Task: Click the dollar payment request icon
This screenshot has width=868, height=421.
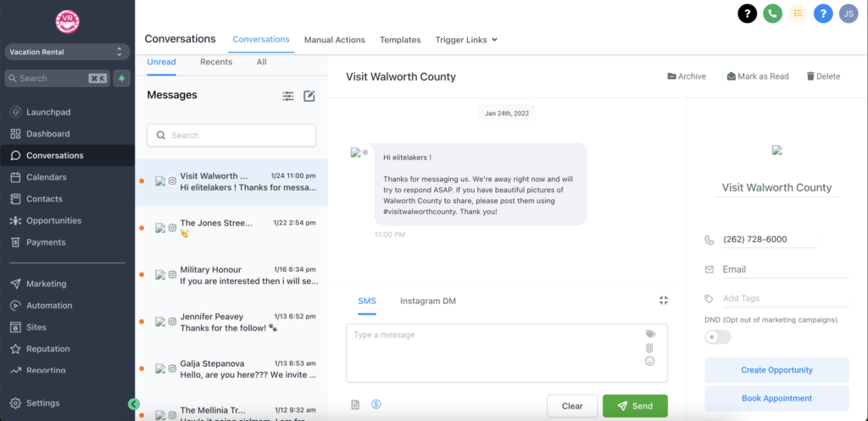Action: [376, 404]
